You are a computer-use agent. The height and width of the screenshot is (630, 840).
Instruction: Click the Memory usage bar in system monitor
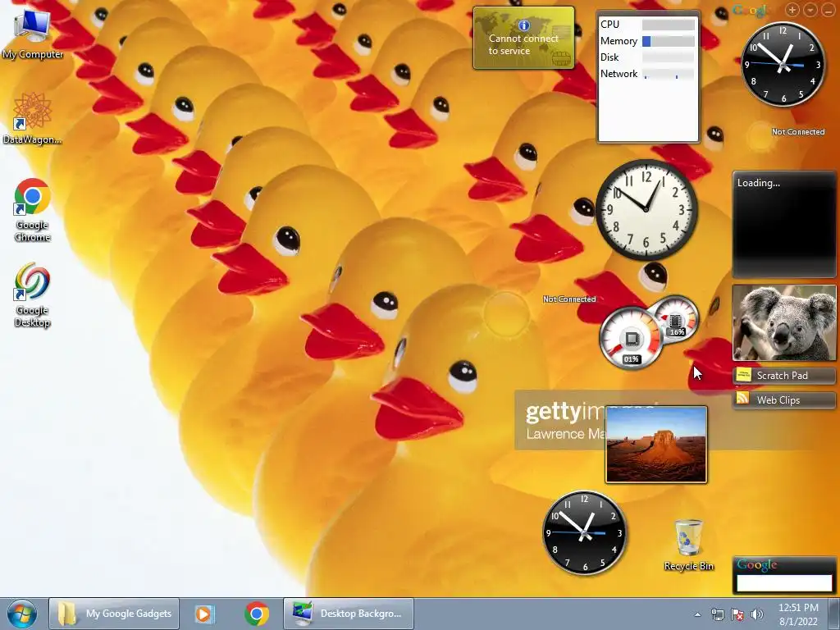668,41
